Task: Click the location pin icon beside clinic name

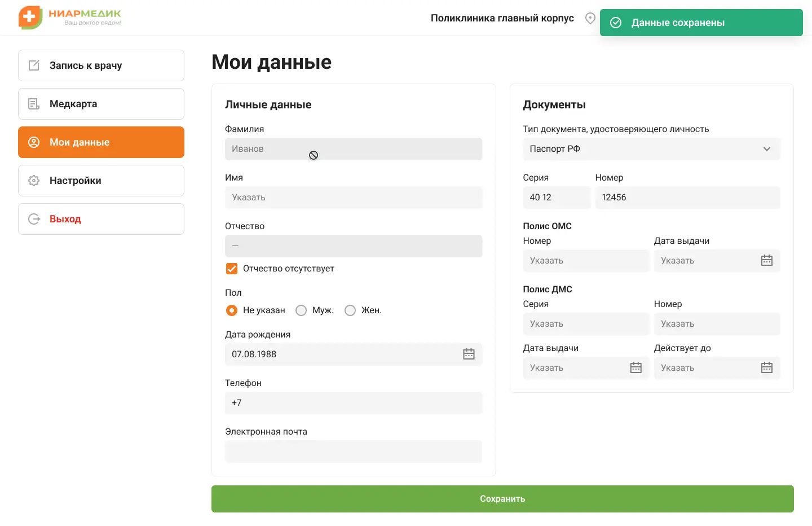Action: [x=590, y=18]
